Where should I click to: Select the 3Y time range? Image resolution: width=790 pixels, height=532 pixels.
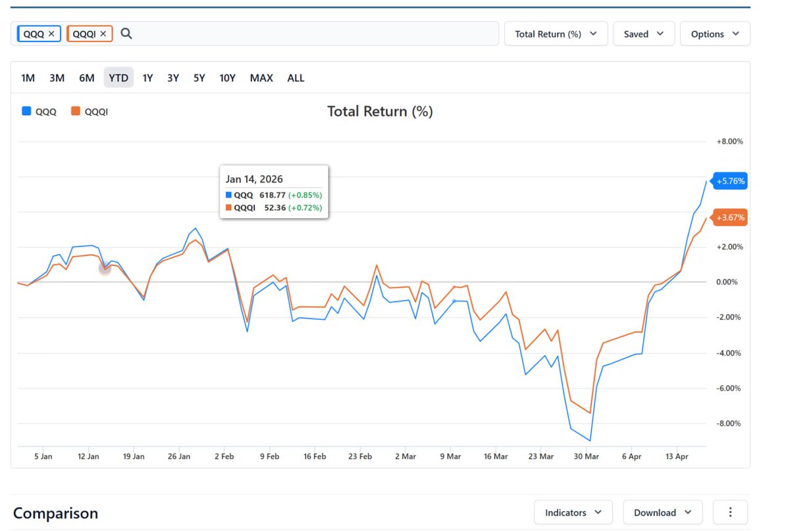(x=173, y=78)
